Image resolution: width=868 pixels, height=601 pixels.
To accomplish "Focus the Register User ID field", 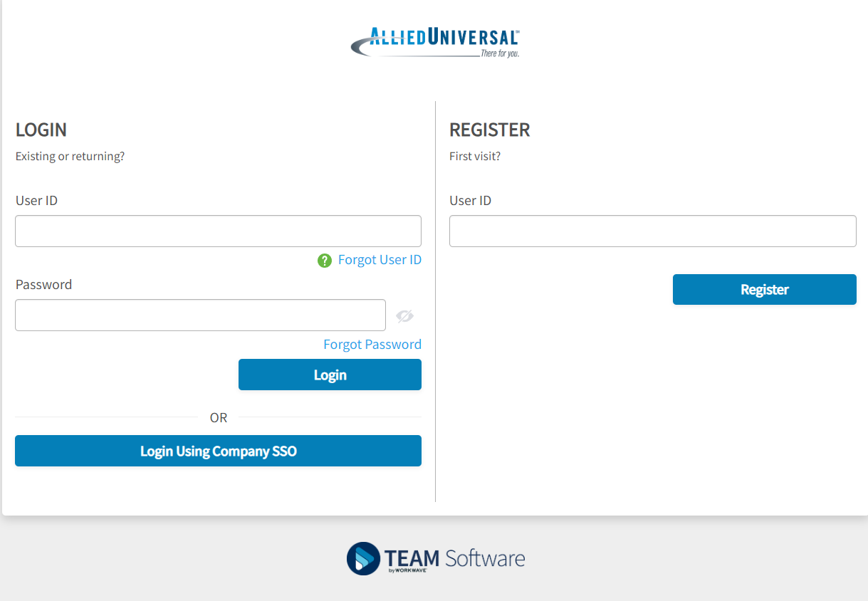I will [x=652, y=231].
